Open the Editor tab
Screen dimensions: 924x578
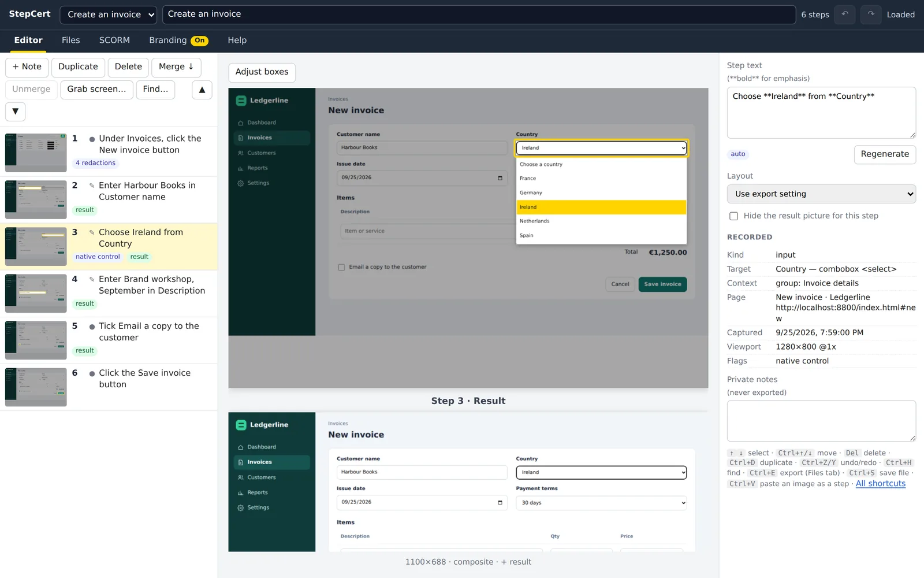click(x=28, y=40)
